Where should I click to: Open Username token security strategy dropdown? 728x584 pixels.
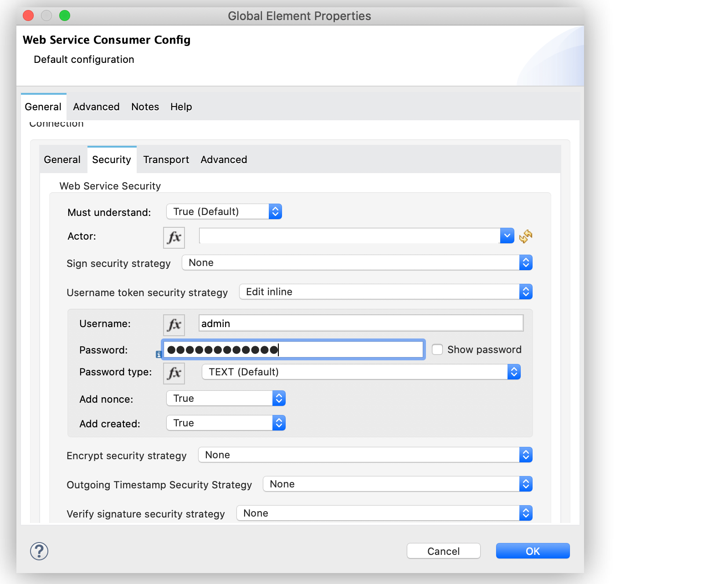pos(385,292)
